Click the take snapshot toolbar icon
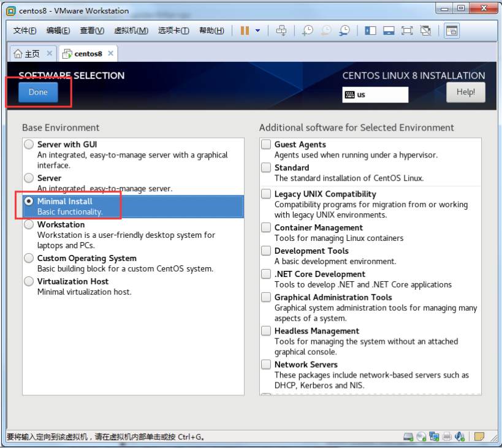The height and width of the screenshot is (448, 502). (x=307, y=31)
